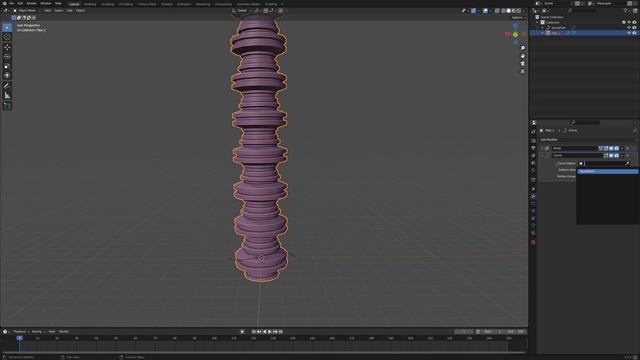Open the Add Modifier dropdown
Screen dimensions: 640x360
click(588, 140)
